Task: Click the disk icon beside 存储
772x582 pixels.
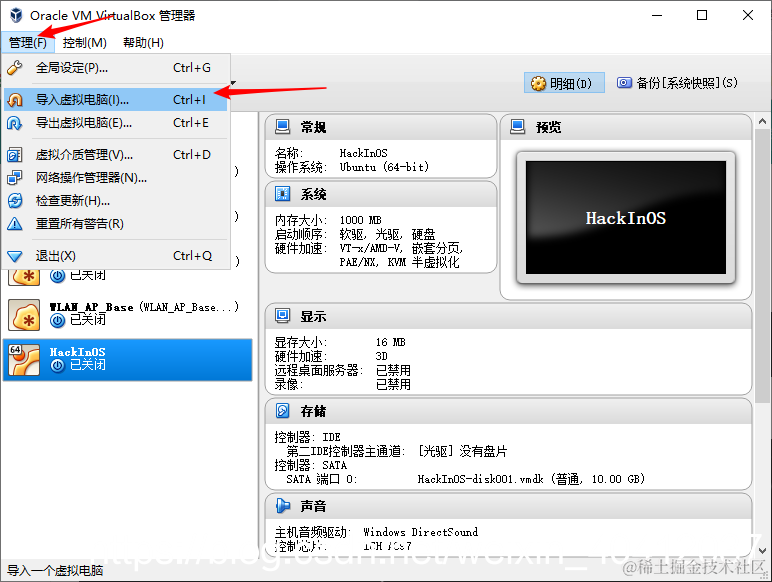Action: point(283,411)
